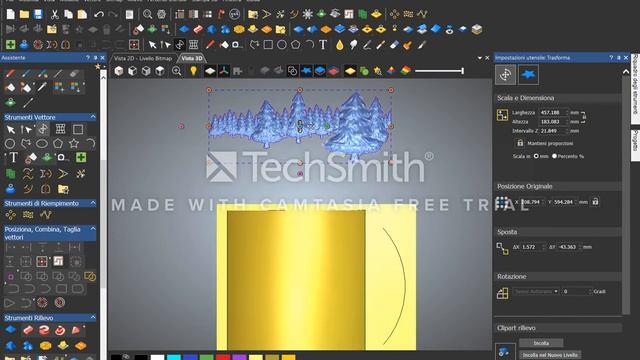
Task: Select the star shape tool in Strumenti Vettore
Action: tap(74, 143)
